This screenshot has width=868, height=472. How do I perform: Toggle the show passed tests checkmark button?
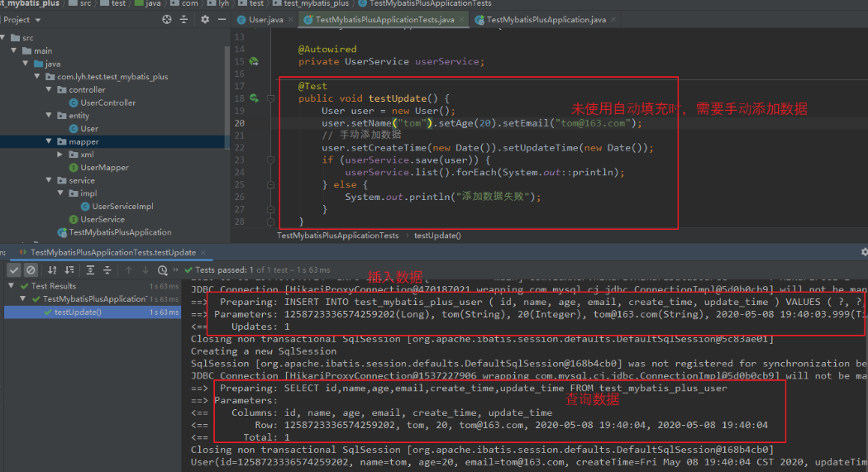14,269
